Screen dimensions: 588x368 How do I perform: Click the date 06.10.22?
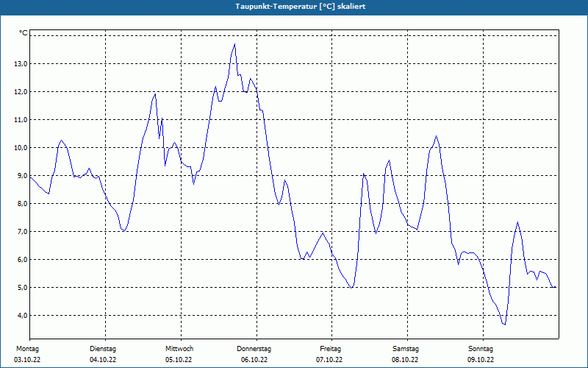coord(254,360)
